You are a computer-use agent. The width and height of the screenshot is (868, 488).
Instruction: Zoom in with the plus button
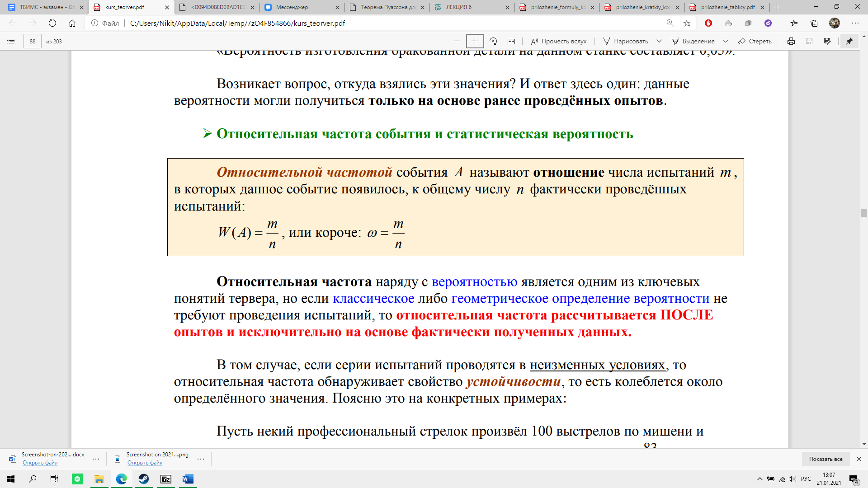pos(475,41)
